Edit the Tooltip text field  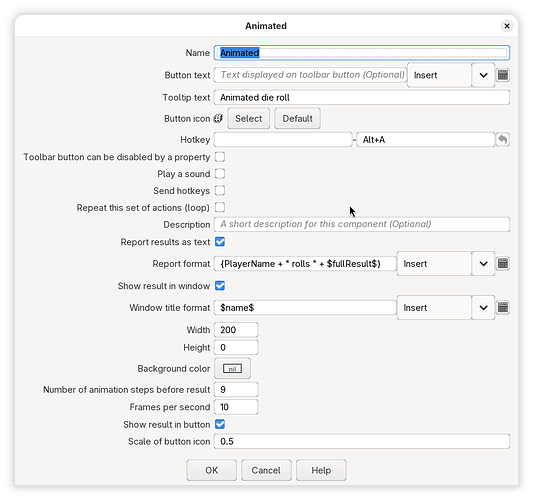coord(362,98)
